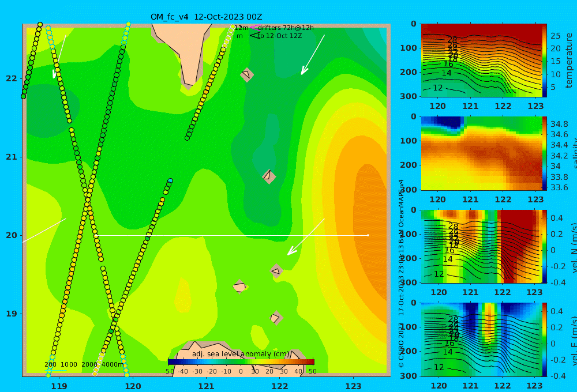Select the drifter marker near 19.5N 122E
Screen dimensions: 577x392
point(276,271)
